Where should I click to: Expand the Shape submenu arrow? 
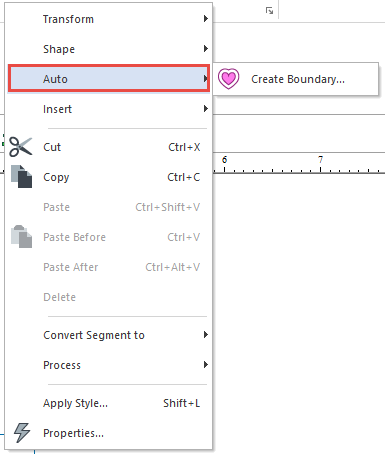pyautogui.click(x=206, y=49)
